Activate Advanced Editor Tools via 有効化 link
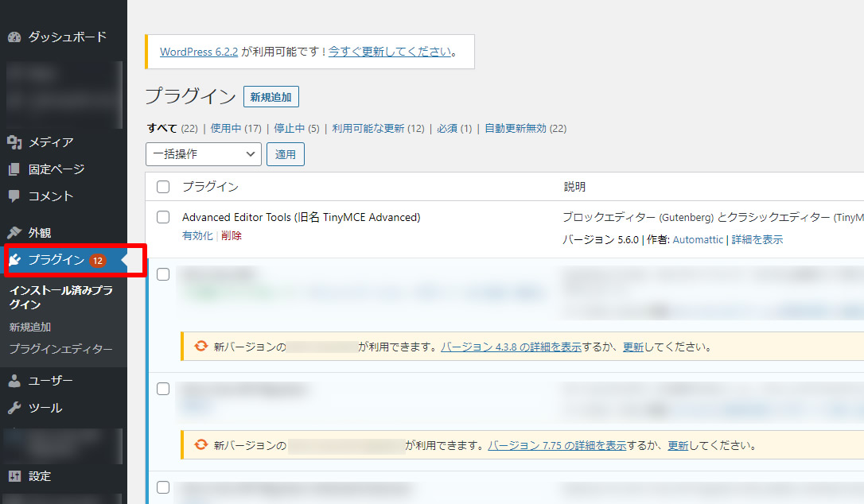 click(x=197, y=235)
